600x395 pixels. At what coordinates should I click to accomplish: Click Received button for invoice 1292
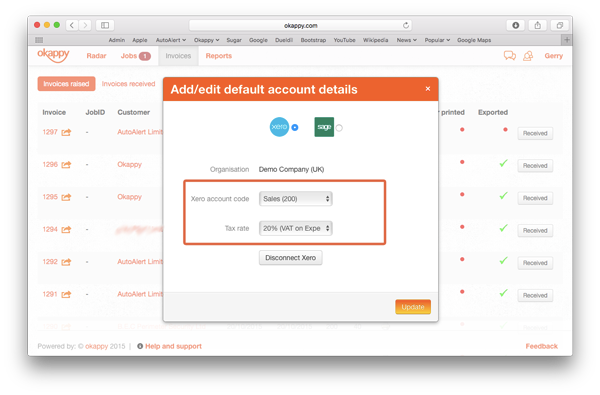535,263
